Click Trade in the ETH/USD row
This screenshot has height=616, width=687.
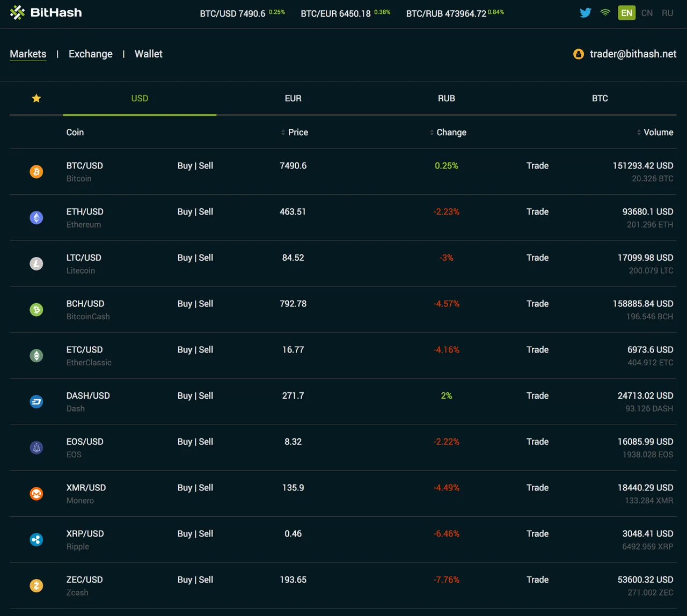[537, 212]
